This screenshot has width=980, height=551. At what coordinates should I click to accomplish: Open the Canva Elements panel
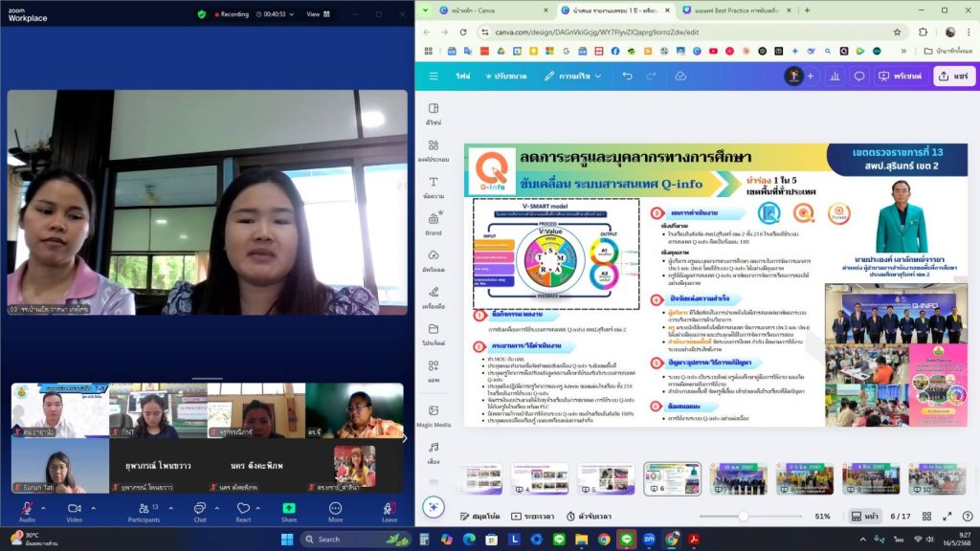click(x=434, y=151)
